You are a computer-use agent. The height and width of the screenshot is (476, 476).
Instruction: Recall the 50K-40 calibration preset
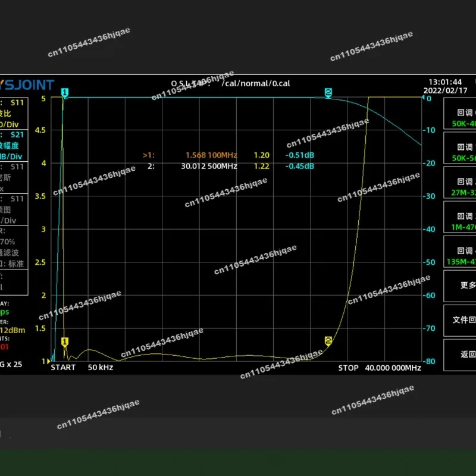pyautogui.click(x=459, y=114)
